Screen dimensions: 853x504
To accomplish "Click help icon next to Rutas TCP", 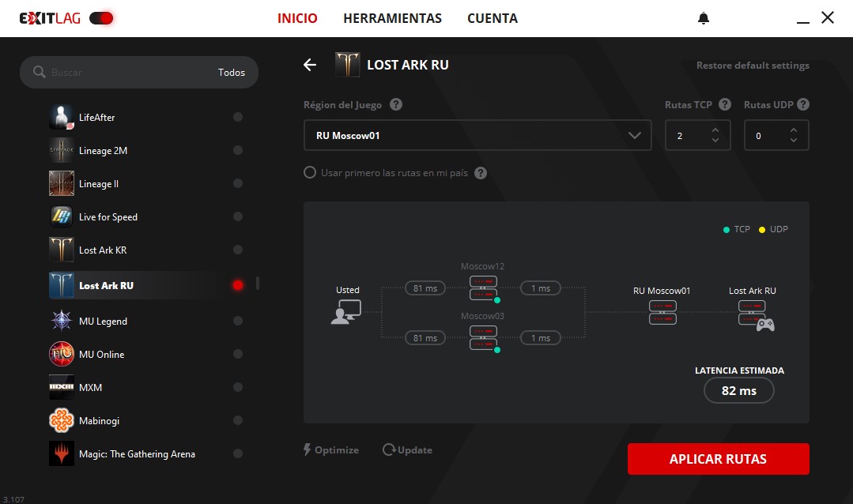I will coord(725,105).
